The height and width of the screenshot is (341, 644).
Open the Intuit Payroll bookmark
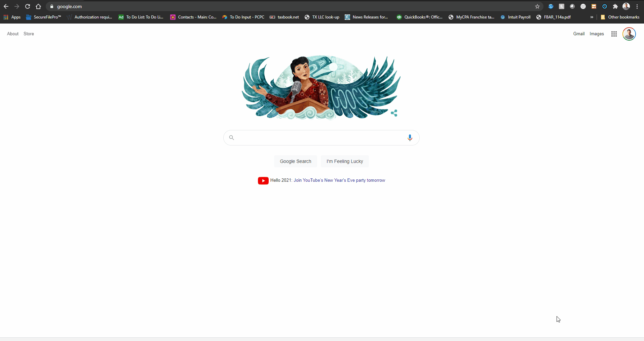(x=515, y=17)
